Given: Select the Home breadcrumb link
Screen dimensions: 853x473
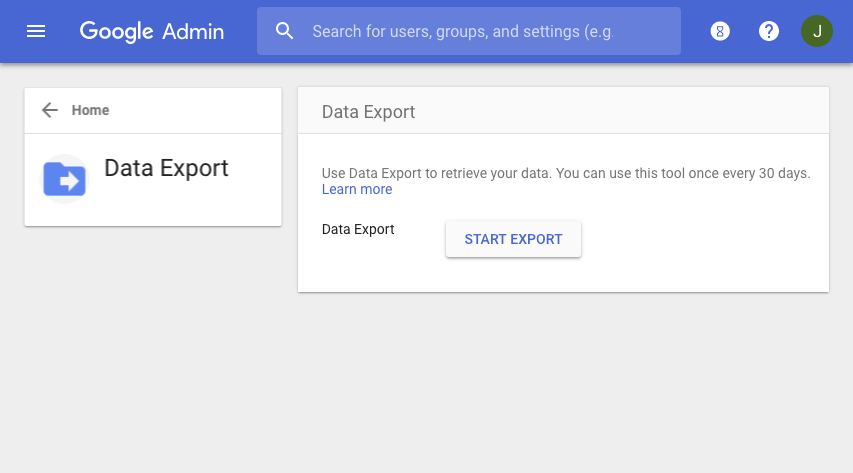Looking at the screenshot, I should 90,110.
